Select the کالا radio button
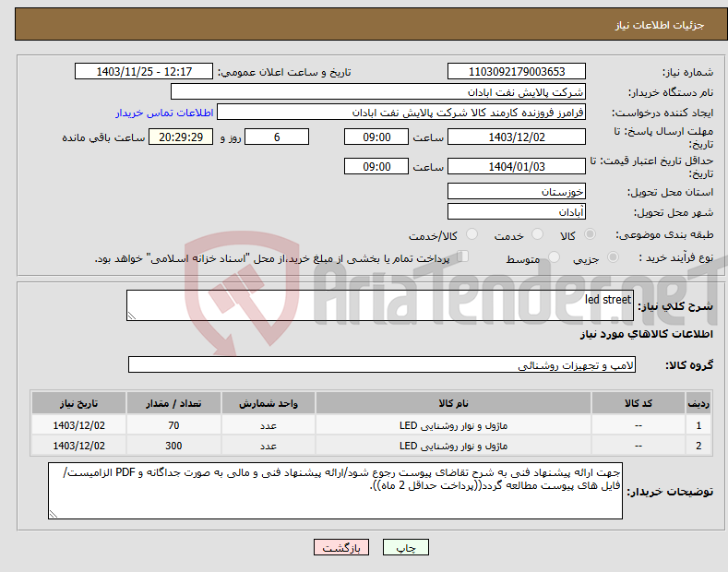This screenshot has height=572, width=728. tap(590, 234)
